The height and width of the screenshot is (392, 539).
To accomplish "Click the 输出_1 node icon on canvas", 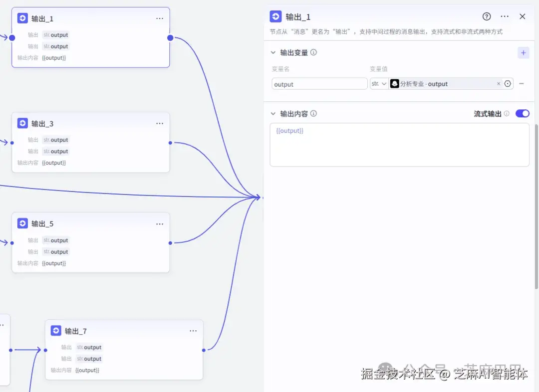I will pos(22,18).
